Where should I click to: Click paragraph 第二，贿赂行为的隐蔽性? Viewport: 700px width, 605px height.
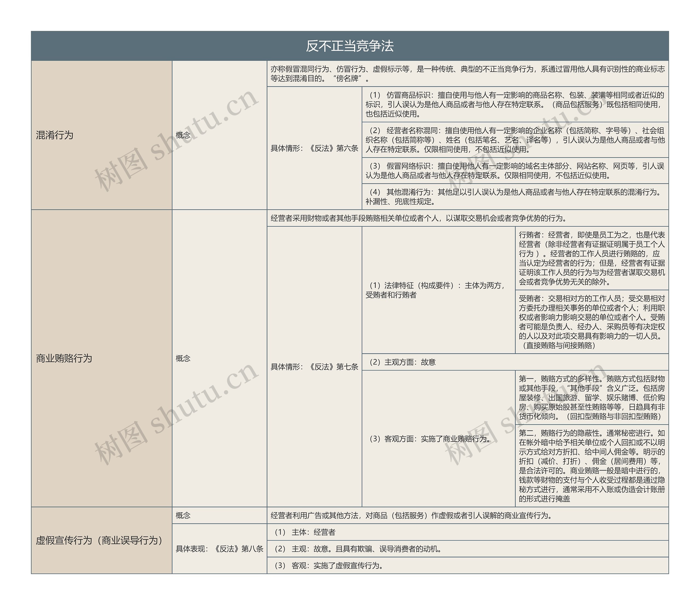pos(592,466)
